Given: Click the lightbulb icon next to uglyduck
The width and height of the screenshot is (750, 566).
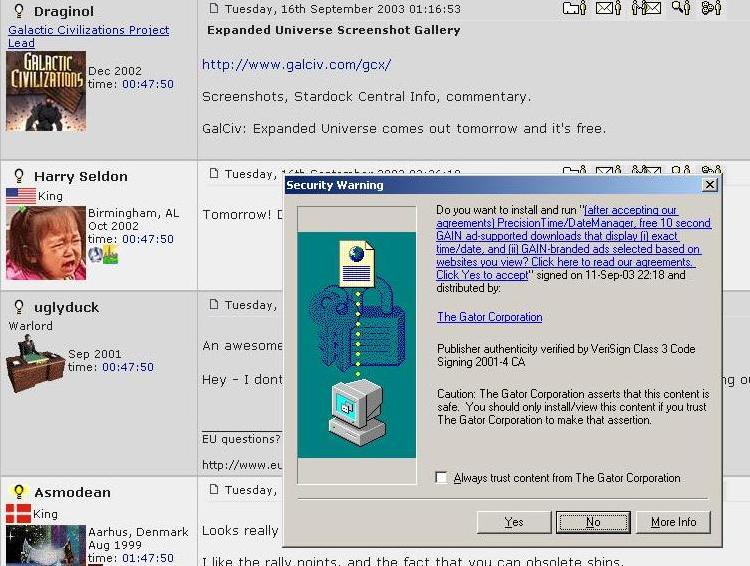Looking at the screenshot, I should [x=18, y=307].
